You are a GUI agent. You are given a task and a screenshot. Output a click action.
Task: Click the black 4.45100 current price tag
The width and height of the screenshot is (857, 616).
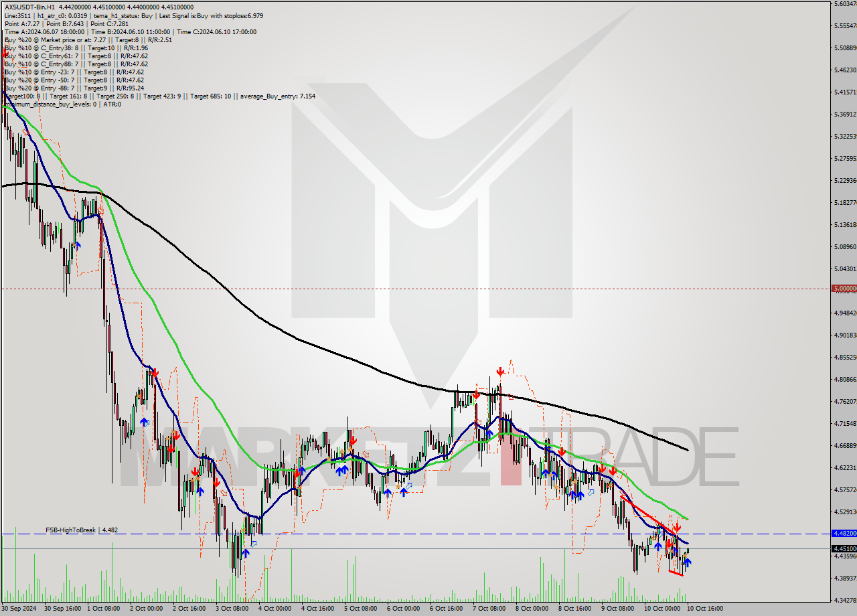click(x=844, y=548)
